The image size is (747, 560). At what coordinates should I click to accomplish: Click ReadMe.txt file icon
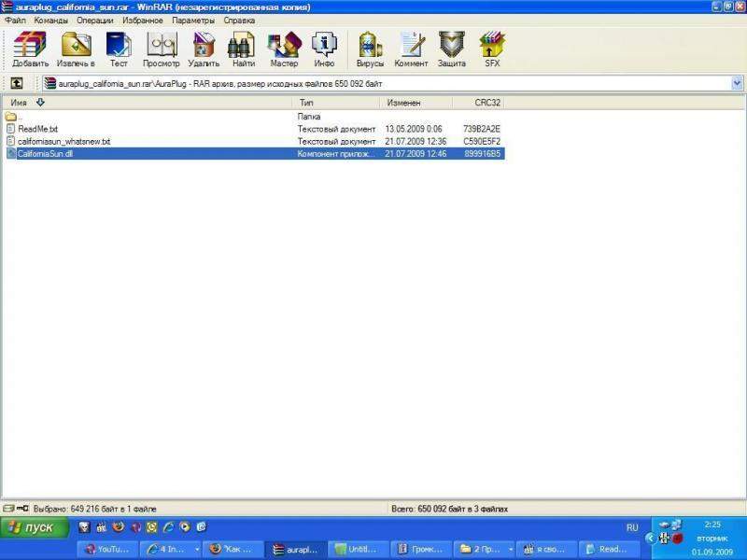(10, 129)
